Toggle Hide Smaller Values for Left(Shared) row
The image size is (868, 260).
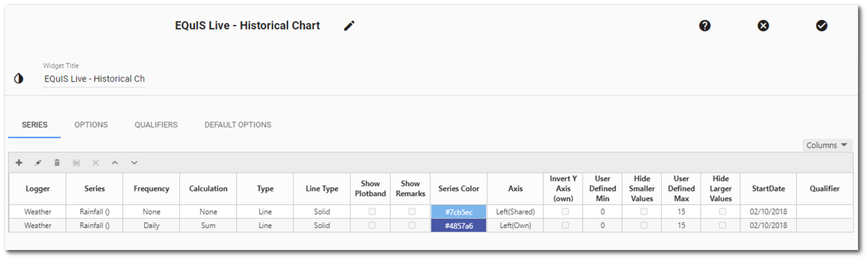point(644,212)
